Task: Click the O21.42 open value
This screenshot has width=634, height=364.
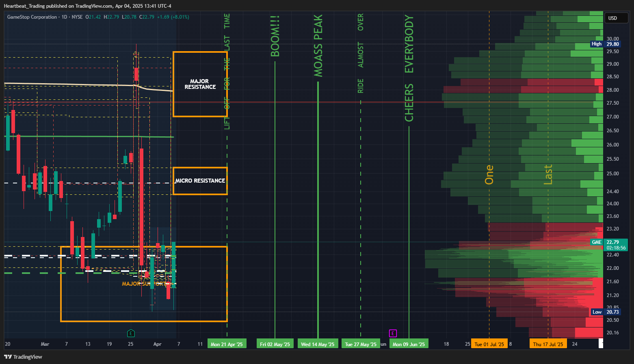Action: tap(93, 17)
